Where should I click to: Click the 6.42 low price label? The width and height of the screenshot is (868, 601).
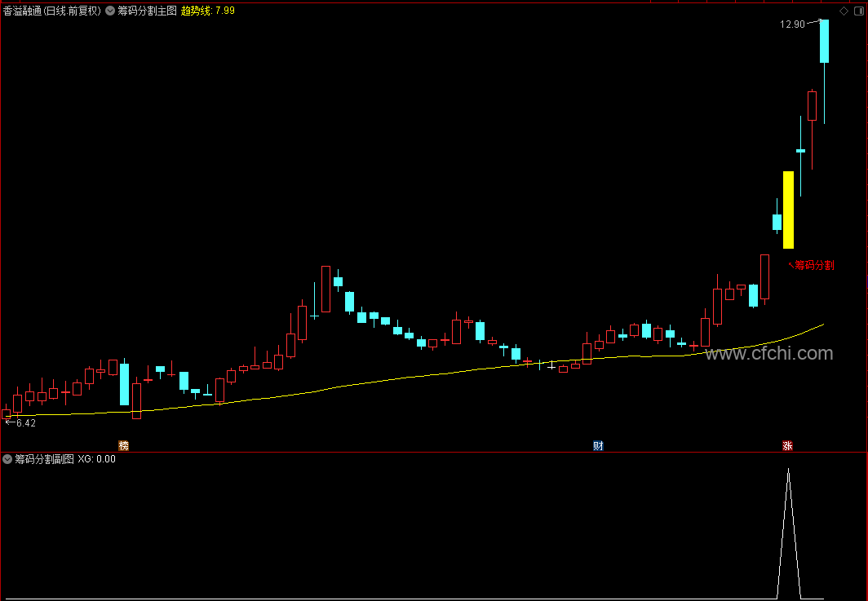[26, 423]
